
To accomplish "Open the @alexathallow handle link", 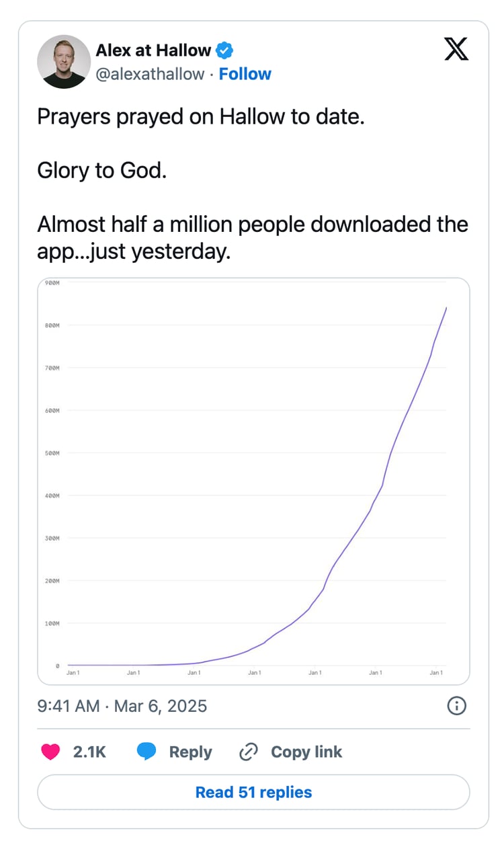I will coord(150,74).
